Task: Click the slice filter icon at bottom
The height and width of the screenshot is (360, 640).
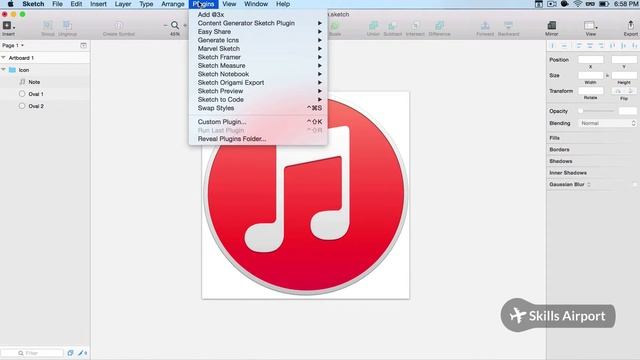Action: click(x=83, y=353)
